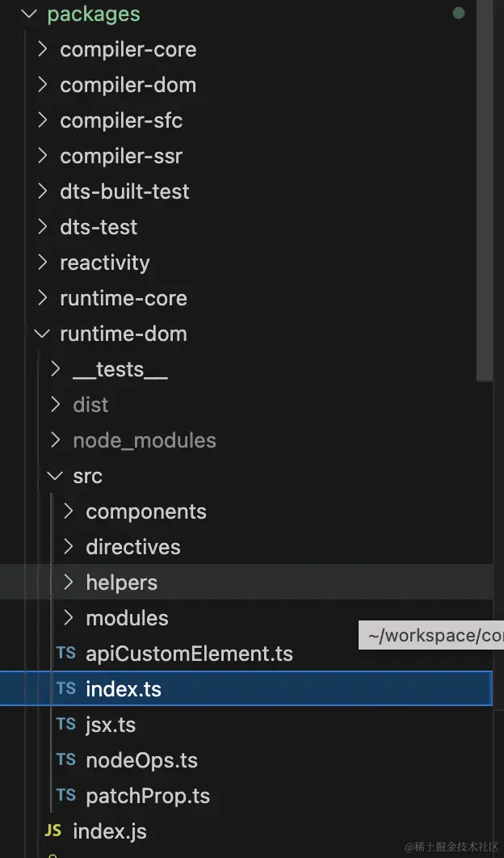
Task: Collapse the packages folder chevron
Action: pyautogui.click(x=29, y=14)
